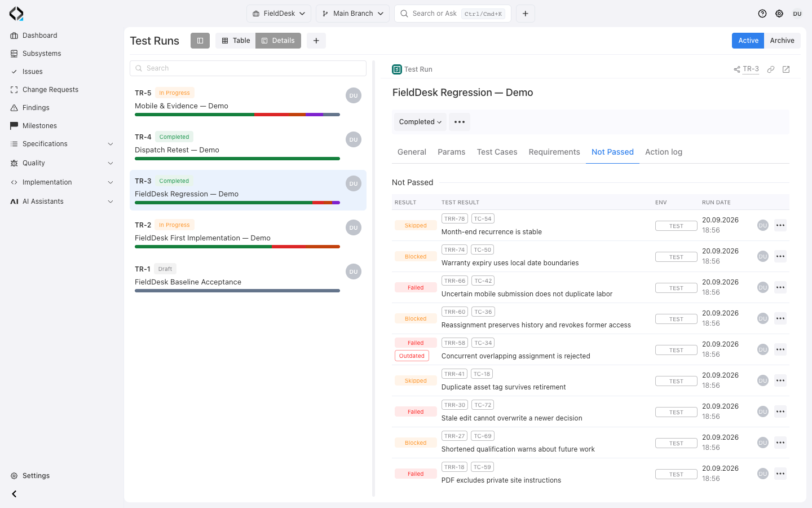Open the TRR-78 result tag
The height and width of the screenshot is (508, 812).
coord(454,218)
